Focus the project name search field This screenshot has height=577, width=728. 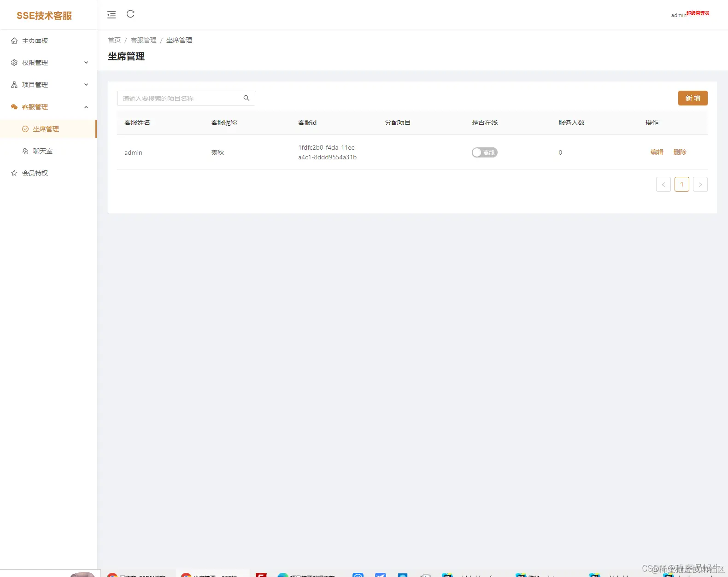186,98
